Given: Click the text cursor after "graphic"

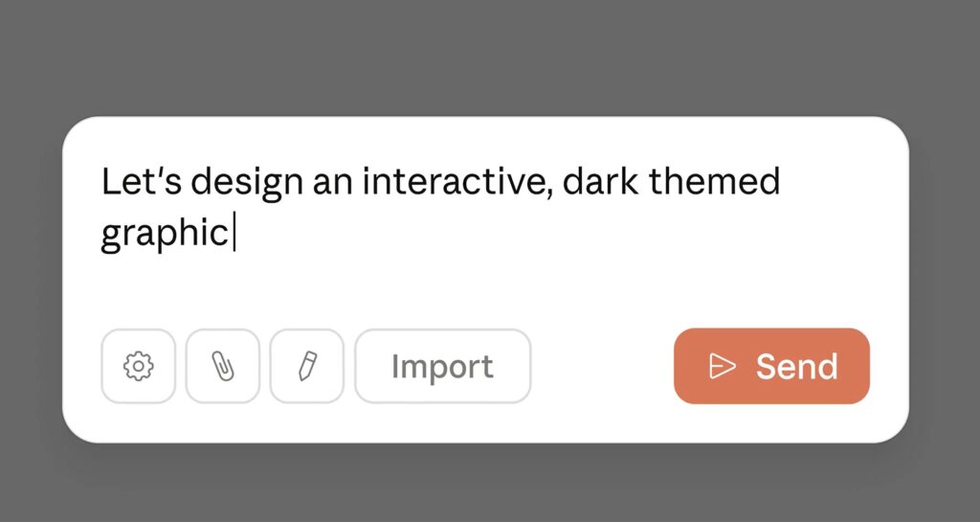Looking at the screenshot, I should 234,234.
